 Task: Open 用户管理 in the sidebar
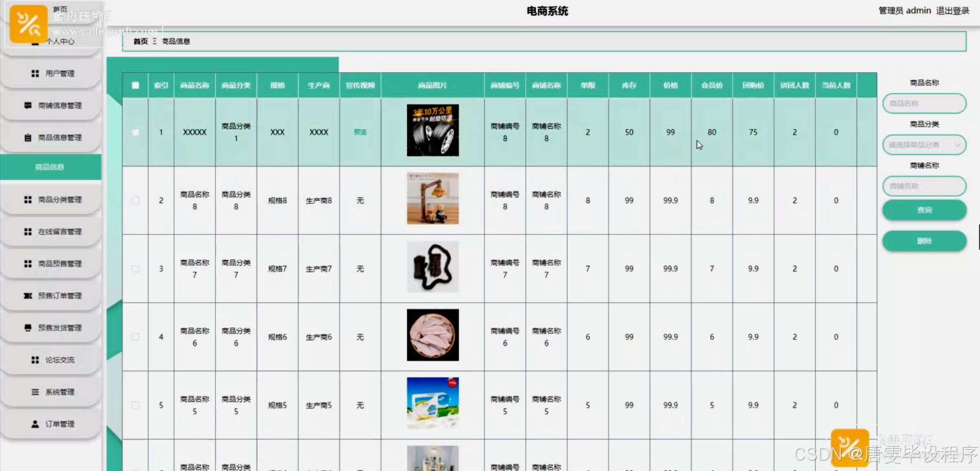(x=51, y=73)
